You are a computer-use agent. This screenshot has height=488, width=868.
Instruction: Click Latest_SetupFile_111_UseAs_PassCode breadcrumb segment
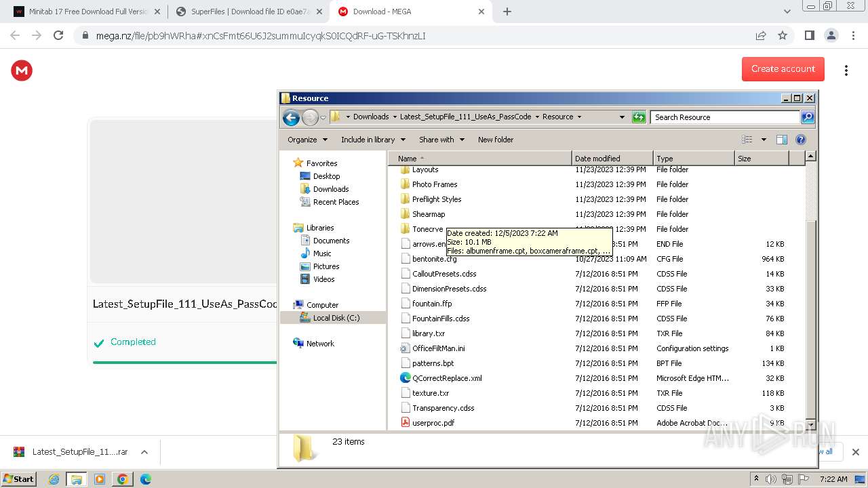tap(465, 117)
